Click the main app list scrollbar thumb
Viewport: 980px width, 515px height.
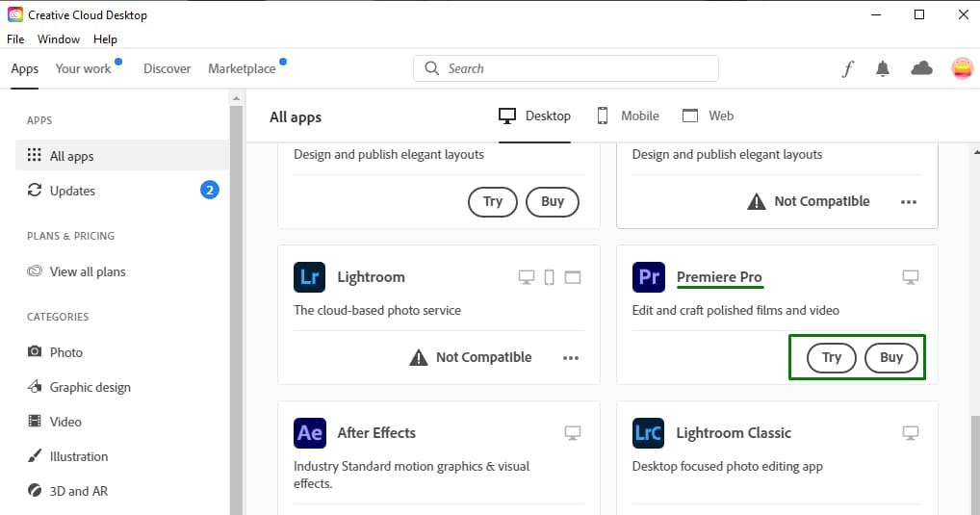point(975,466)
